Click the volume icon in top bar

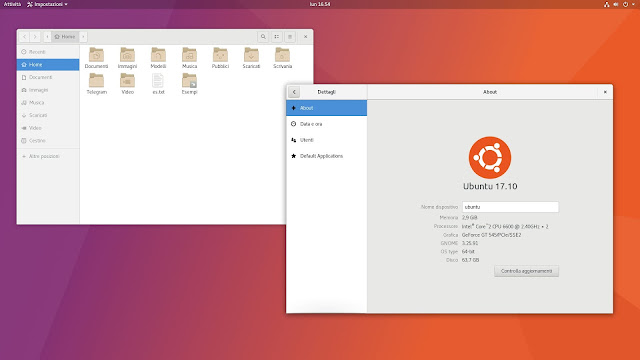(x=616, y=4)
